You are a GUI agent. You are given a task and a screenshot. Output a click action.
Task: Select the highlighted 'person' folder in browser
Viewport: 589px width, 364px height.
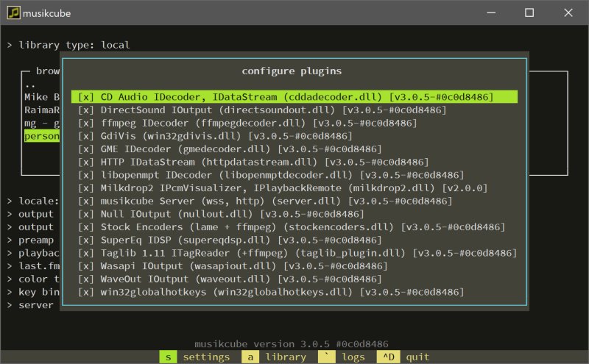(42, 136)
